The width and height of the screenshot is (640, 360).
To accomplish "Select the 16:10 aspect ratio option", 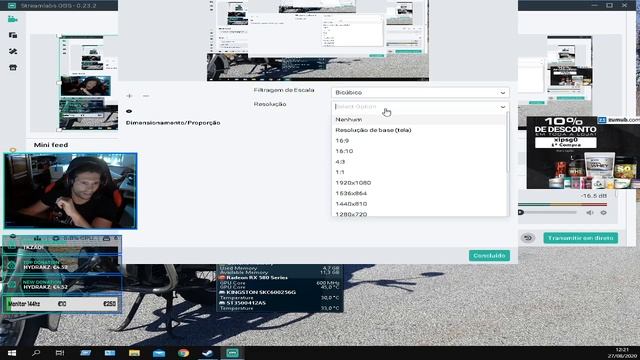I will 419,151.
